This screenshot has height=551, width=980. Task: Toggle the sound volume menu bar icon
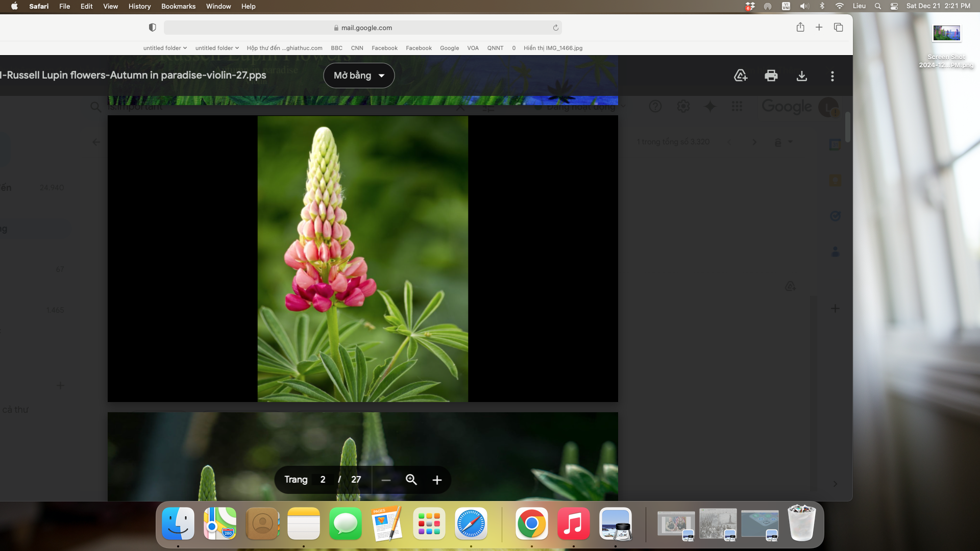(x=804, y=6)
